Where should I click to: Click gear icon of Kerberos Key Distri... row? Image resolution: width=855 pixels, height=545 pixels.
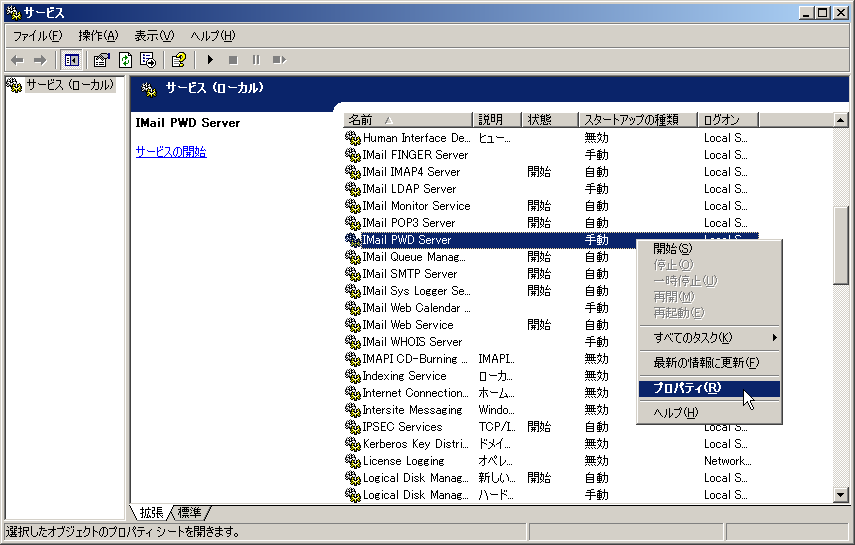coord(353,444)
